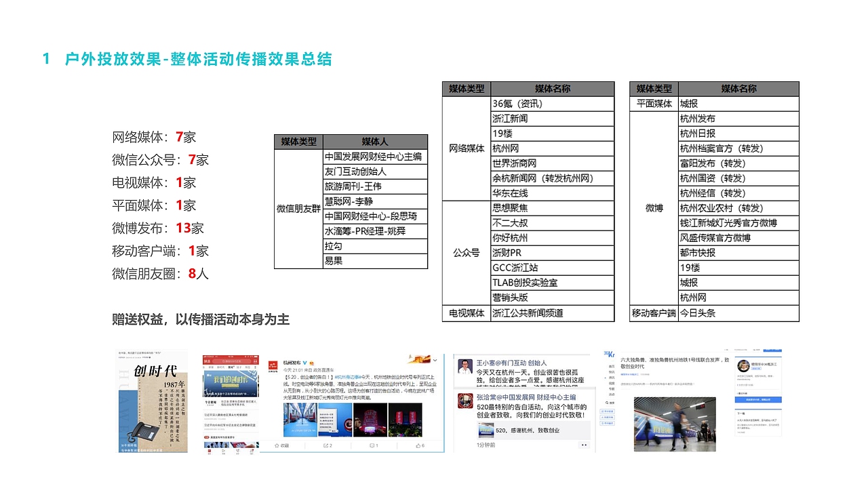Select the video icon in the news app's bottom navigation
The height and width of the screenshot is (488, 868).
(223, 451)
